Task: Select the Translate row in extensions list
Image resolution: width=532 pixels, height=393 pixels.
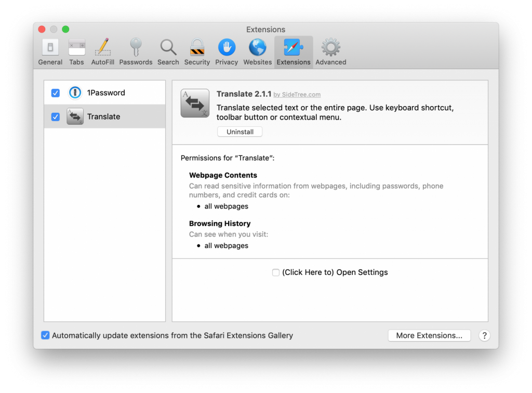Action: pyautogui.click(x=104, y=116)
